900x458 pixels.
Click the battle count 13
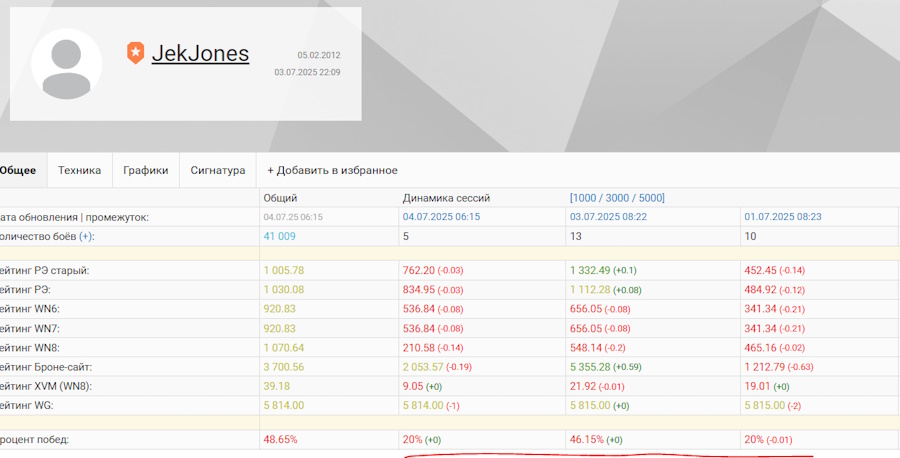point(575,236)
